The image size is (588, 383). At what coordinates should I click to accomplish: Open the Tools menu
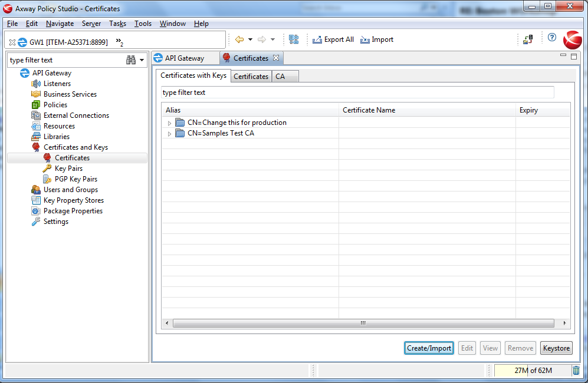(143, 24)
